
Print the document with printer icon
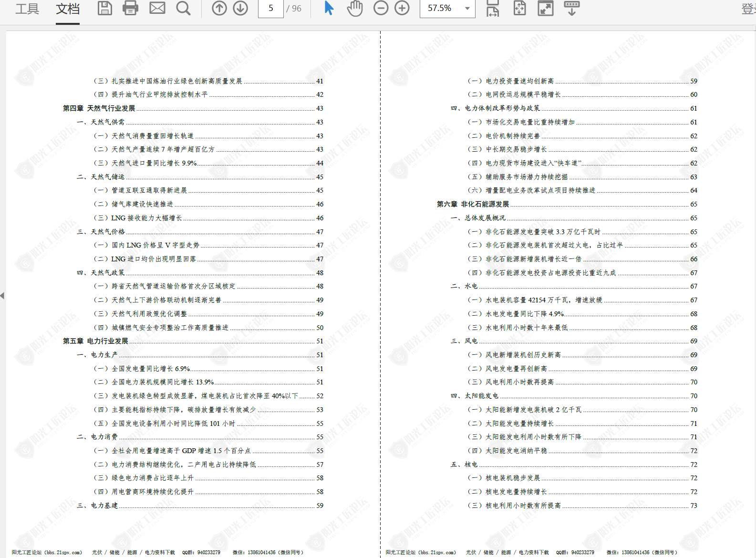point(130,8)
